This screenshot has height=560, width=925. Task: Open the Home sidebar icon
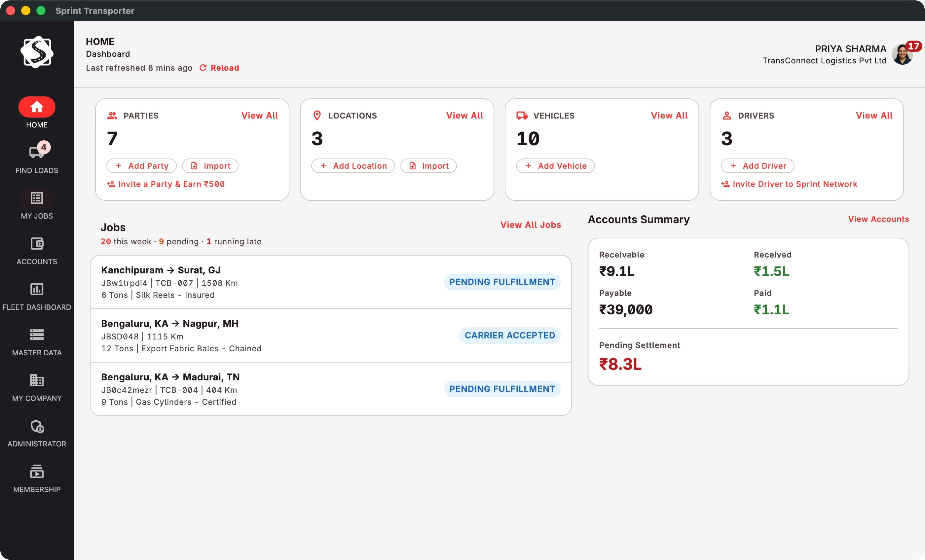37,107
